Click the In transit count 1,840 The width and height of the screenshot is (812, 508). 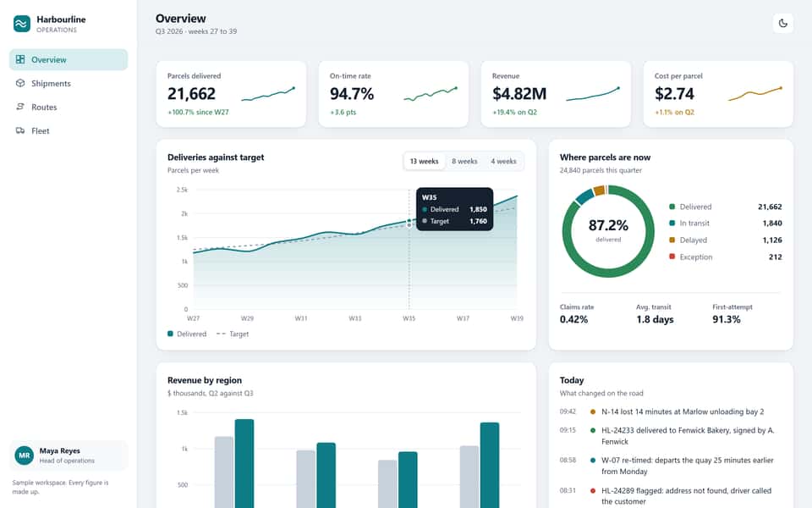point(772,223)
